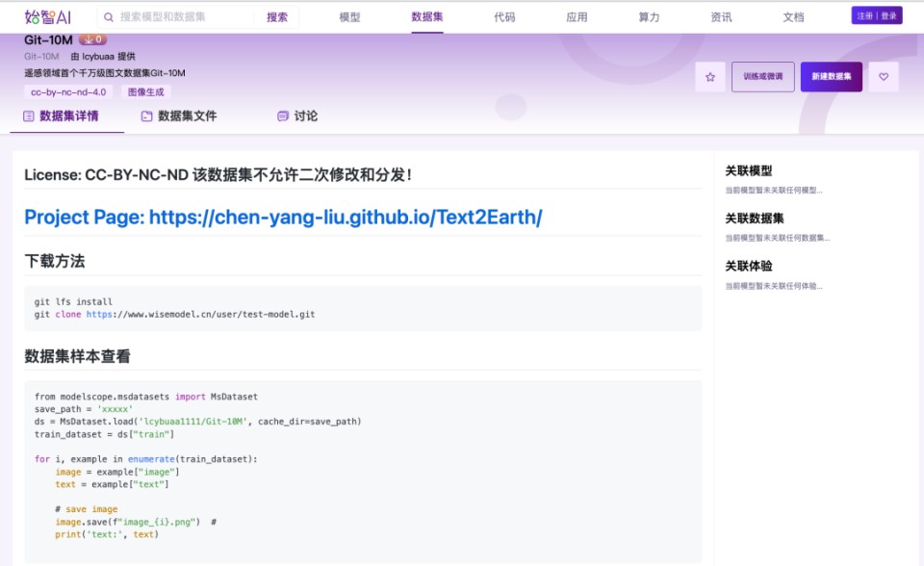Click the 新建数据集 button

point(832,77)
